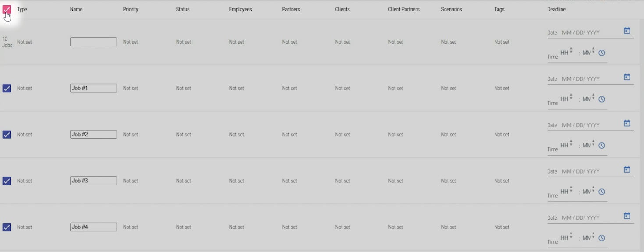Open the calendar picker for Job #3 deadline
The width and height of the screenshot is (644, 252).
[x=627, y=170]
